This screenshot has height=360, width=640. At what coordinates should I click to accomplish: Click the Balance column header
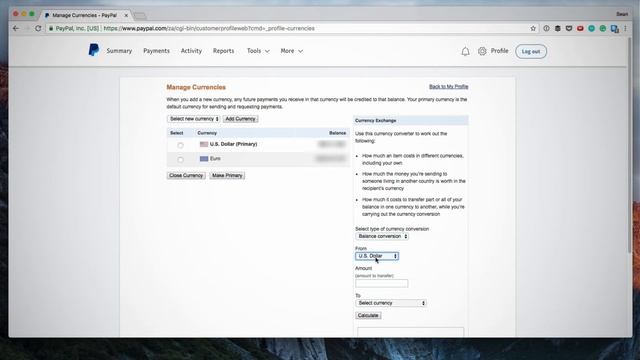point(338,133)
